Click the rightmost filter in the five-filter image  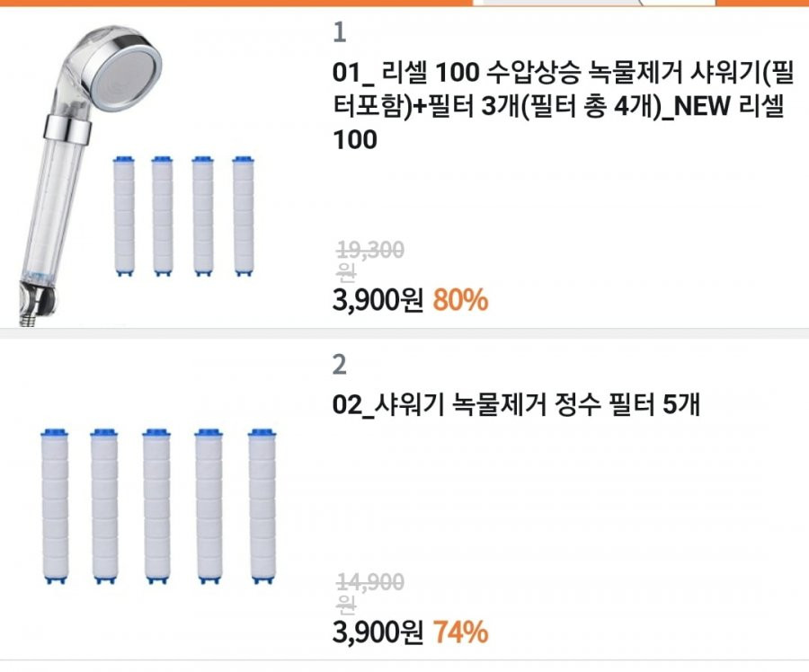coord(262,506)
